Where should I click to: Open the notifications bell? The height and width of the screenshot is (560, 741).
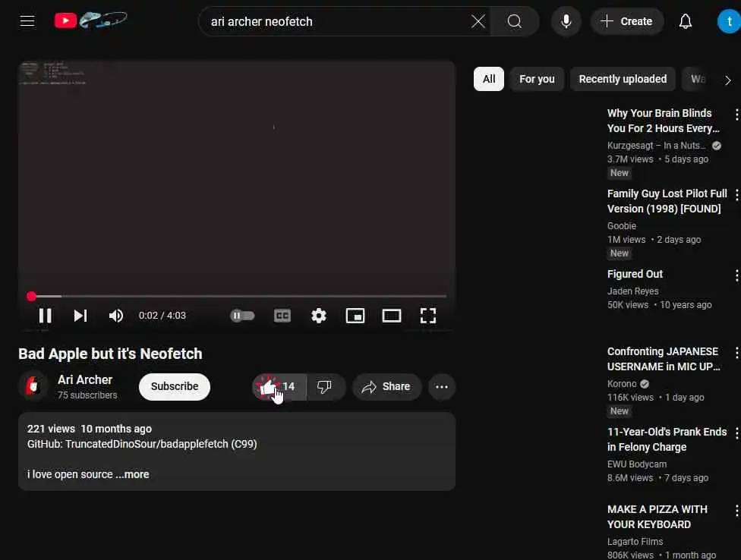[686, 21]
